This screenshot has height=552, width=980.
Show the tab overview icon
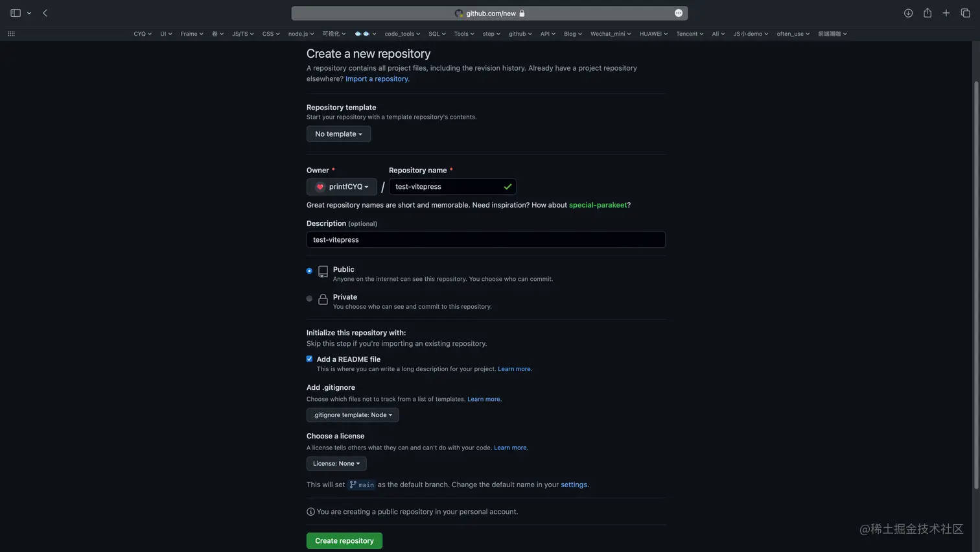[x=965, y=13]
